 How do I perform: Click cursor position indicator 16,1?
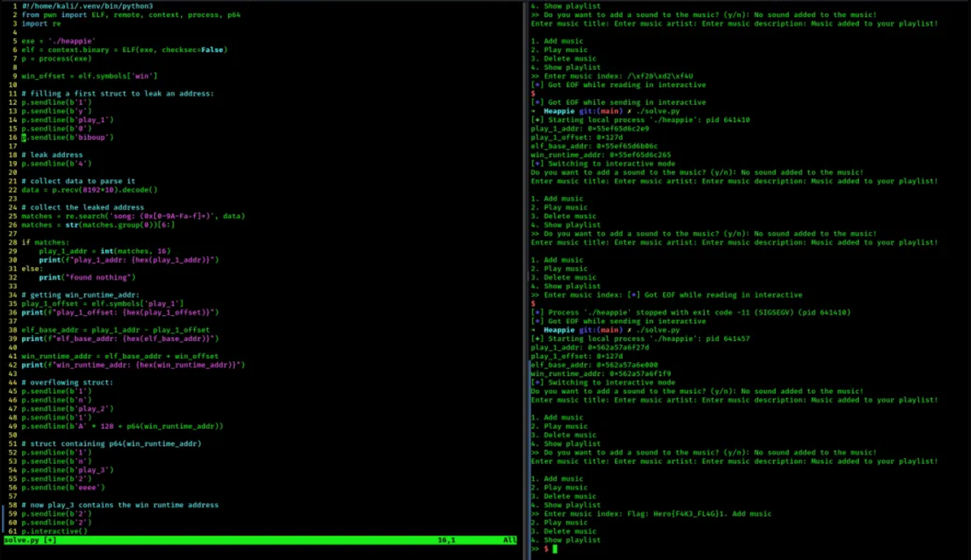pos(447,540)
